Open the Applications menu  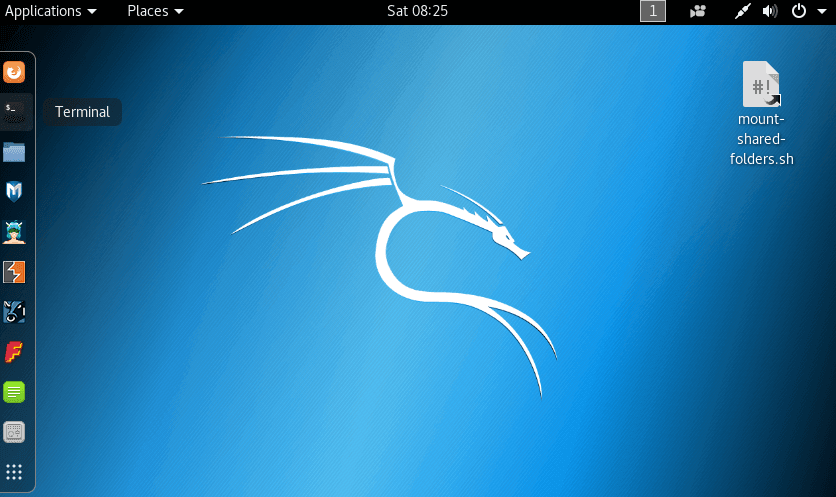click(51, 11)
